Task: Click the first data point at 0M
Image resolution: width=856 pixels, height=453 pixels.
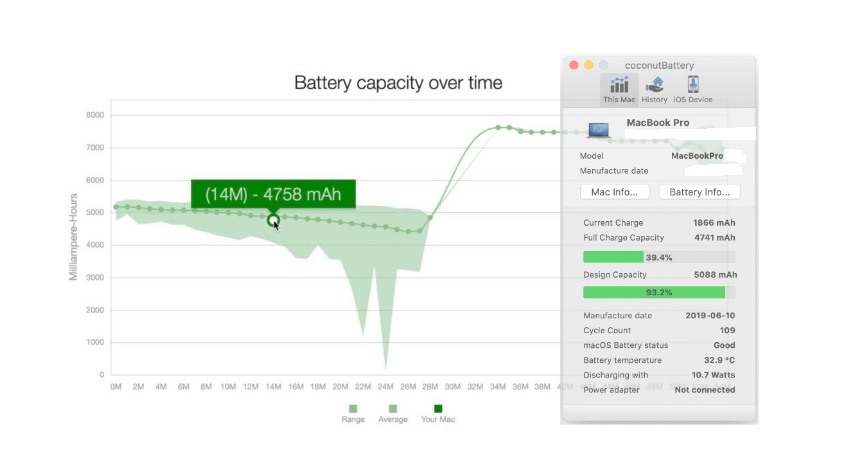Action: click(x=116, y=207)
